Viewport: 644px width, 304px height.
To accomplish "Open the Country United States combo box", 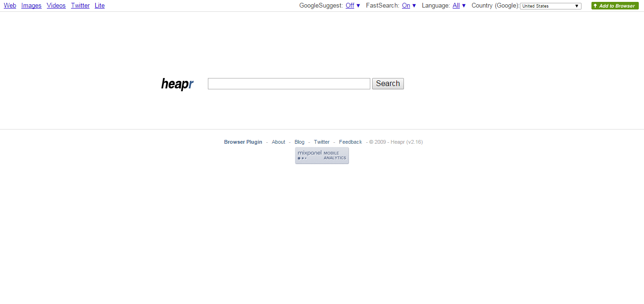I will click(x=551, y=6).
